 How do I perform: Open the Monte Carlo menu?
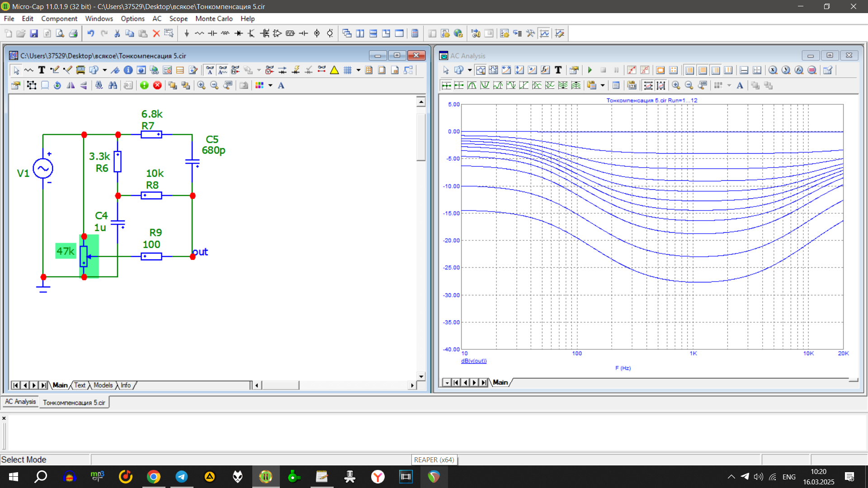tap(214, 19)
